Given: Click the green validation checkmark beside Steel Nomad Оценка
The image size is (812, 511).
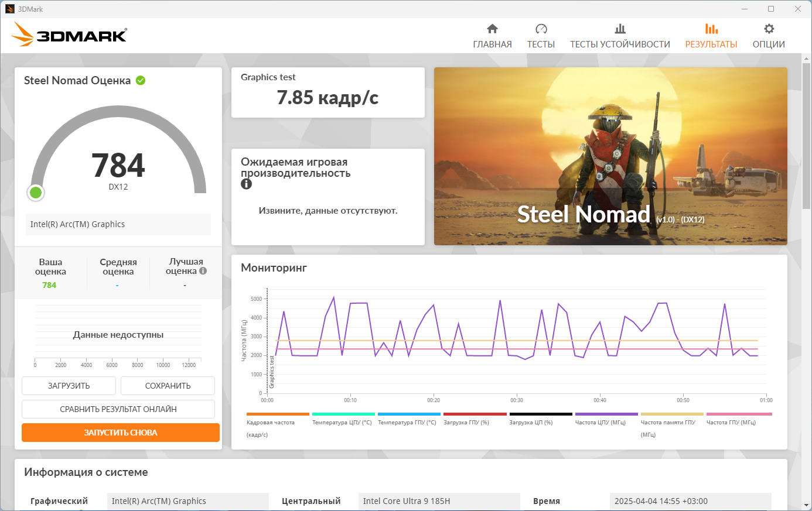Looking at the screenshot, I should click(x=141, y=80).
